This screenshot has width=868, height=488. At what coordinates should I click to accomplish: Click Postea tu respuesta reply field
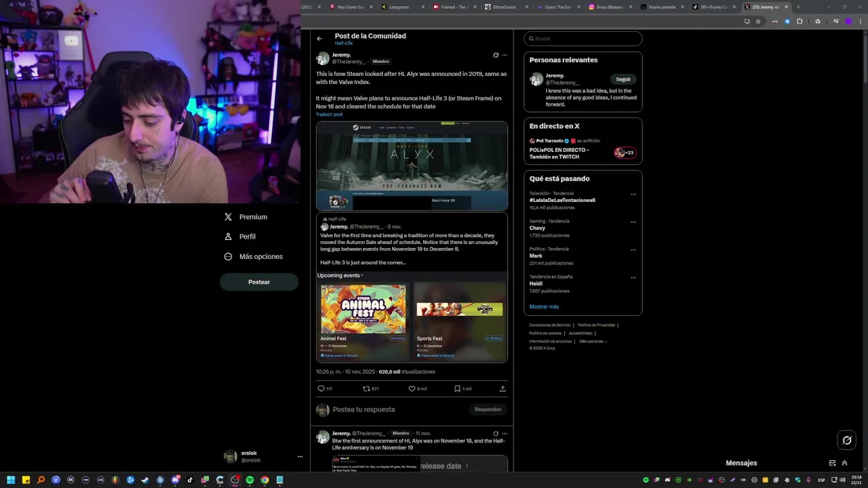[x=363, y=409]
